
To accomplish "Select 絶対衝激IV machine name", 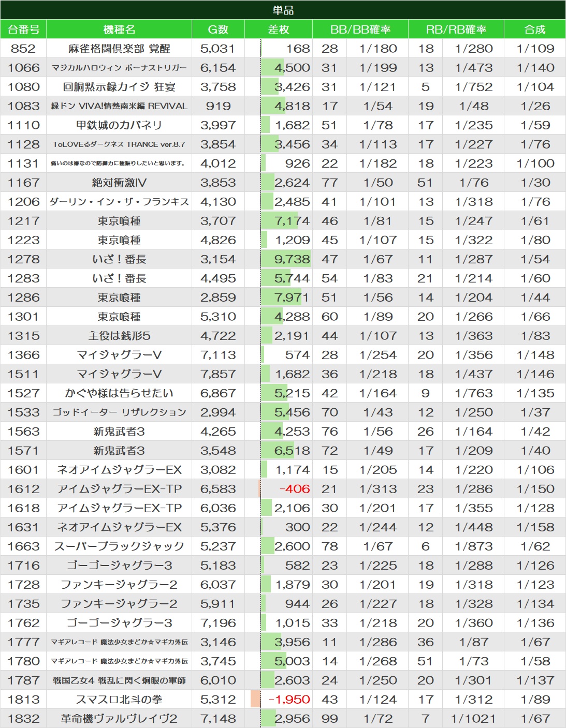I will [119, 183].
